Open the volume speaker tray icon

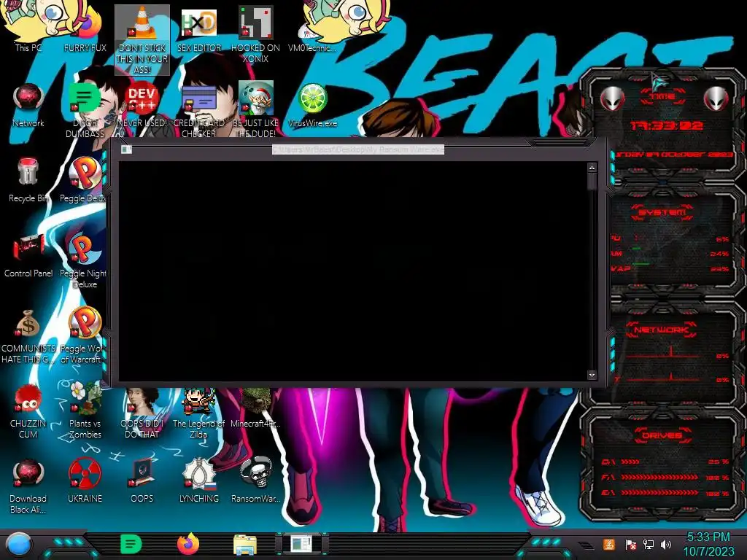pyautogui.click(x=665, y=545)
